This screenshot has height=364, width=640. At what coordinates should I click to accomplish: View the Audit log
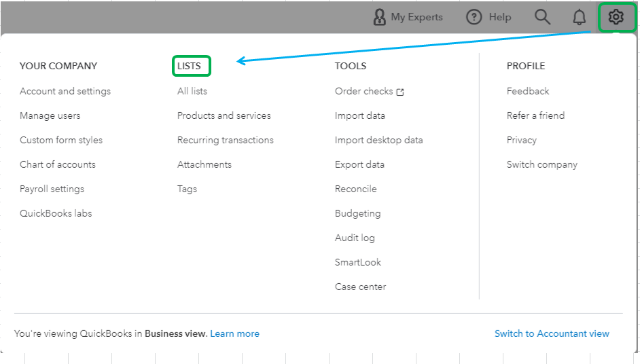(x=355, y=238)
